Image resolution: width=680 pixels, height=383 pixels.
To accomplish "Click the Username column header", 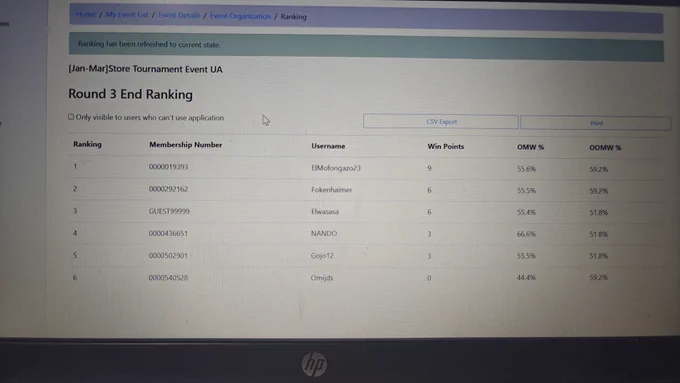I will (x=328, y=146).
